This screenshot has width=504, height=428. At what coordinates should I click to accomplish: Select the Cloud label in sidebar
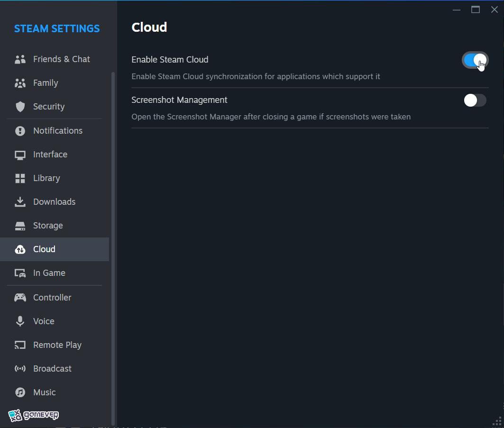44,249
